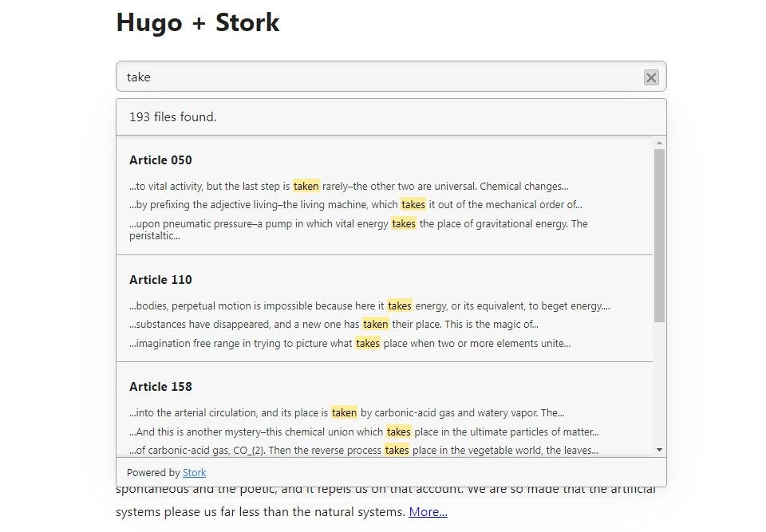Open the Article 050 search result
Image resolution: width=766 pixels, height=532 pixels.
tap(160, 160)
